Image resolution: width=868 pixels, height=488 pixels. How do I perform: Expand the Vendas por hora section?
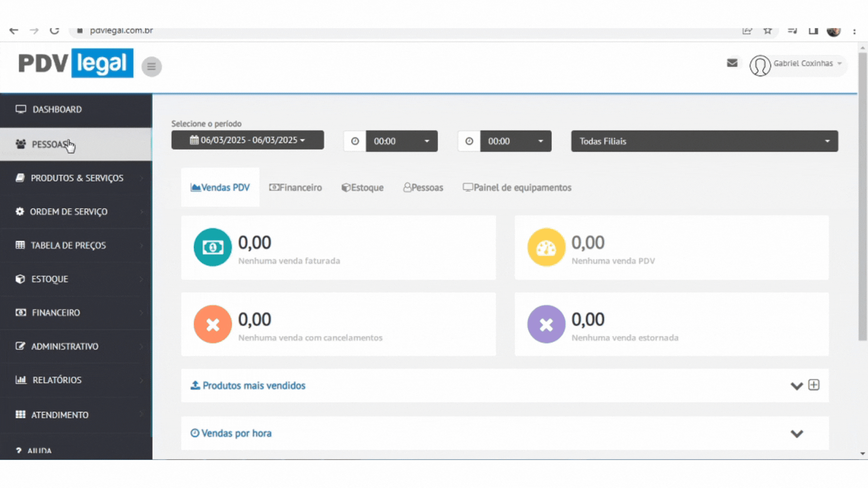(x=797, y=434)
